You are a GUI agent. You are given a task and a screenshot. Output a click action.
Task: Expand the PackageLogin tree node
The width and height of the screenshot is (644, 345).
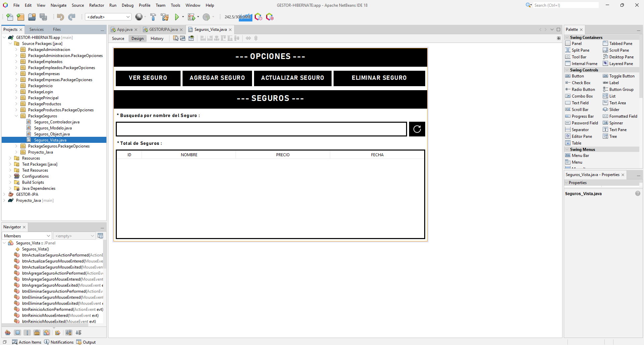[x=16, y=92]
